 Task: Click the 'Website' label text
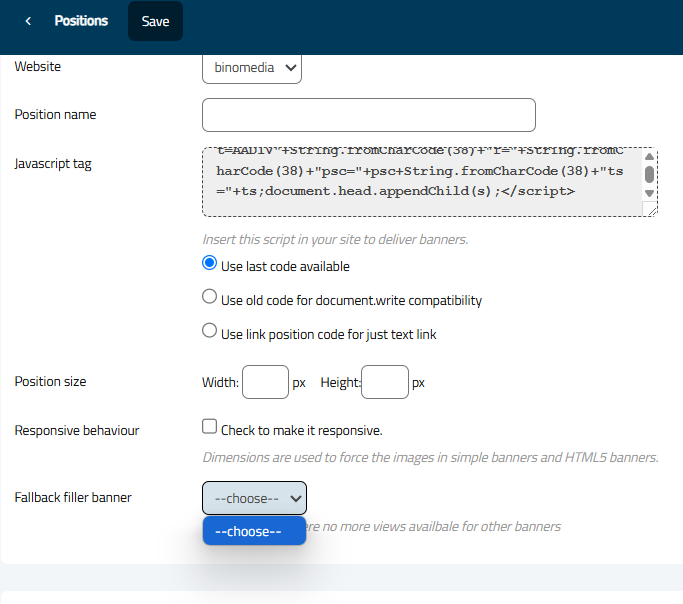(x=37, y=67)
